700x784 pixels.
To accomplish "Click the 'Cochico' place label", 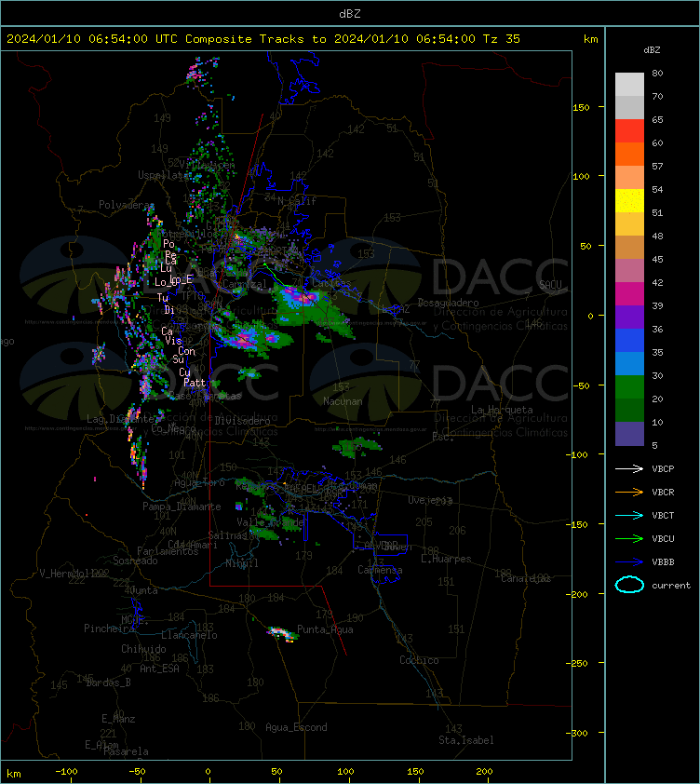I will tap(419, 660).
